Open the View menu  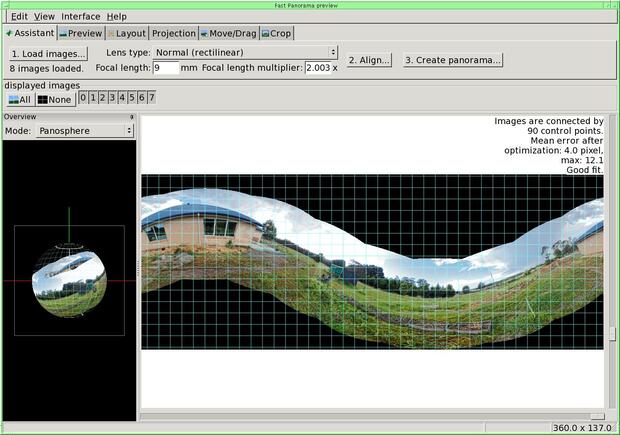(x=44, y=17)
